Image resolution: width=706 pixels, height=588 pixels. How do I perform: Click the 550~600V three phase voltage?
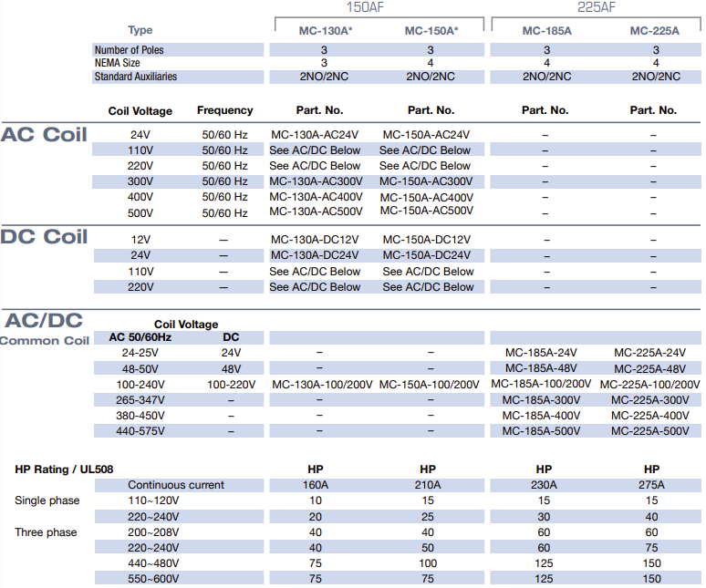(x=153, y=579)
